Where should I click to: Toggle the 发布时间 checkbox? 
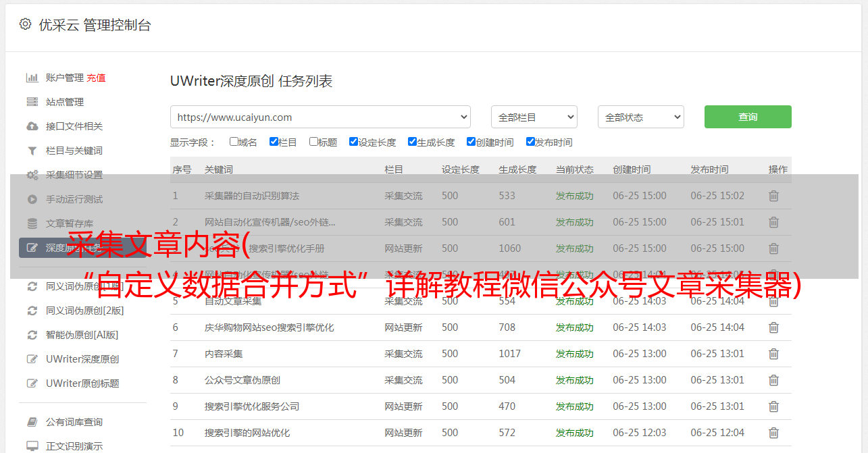(x=530, y=142)
